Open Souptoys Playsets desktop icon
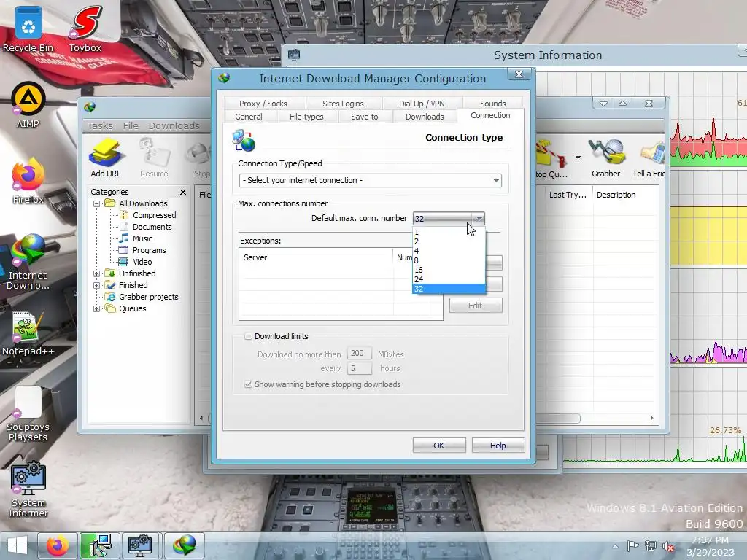Screen dimensions: 747x560 point(28,413)
